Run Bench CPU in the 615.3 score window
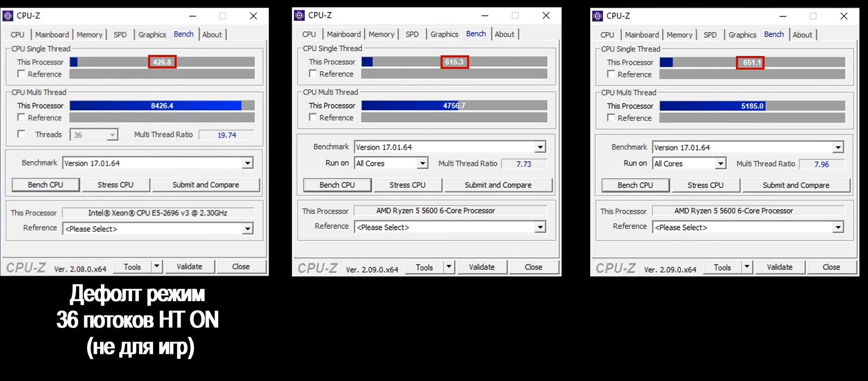Viewport: 868px width, 381px height. [337, 185]
